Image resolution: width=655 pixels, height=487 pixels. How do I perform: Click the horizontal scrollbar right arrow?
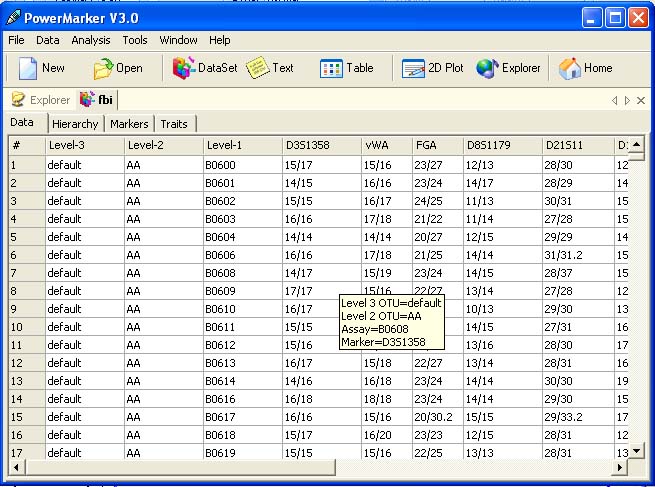coord(621,467)
